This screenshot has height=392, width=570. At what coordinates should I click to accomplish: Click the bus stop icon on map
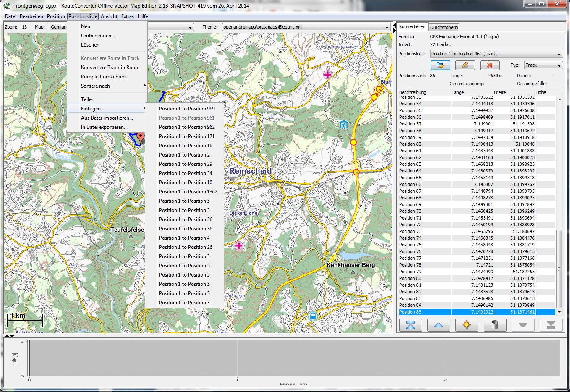click(313, 316)
